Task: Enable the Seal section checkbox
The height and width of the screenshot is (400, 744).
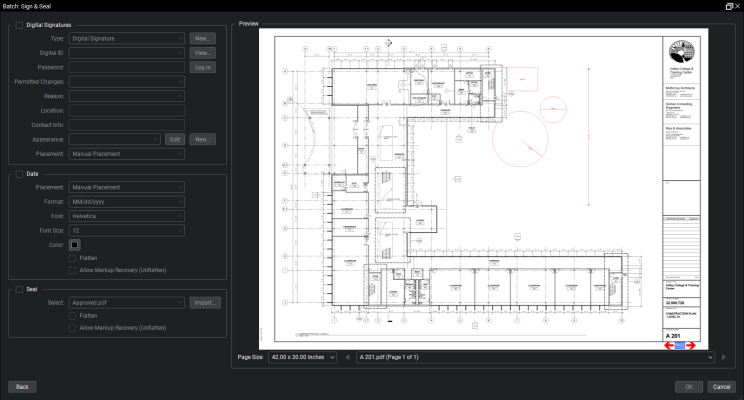Action: coord(19,289)
